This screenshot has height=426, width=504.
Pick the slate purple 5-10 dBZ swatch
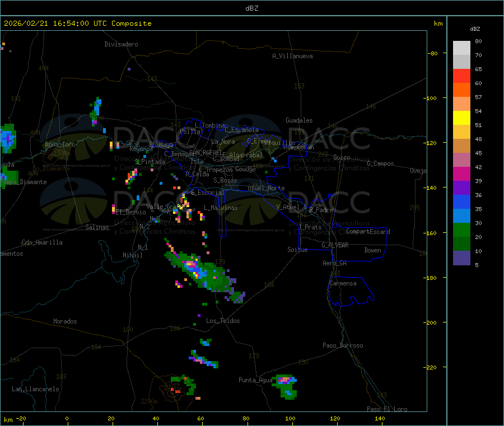click(461, 258)
